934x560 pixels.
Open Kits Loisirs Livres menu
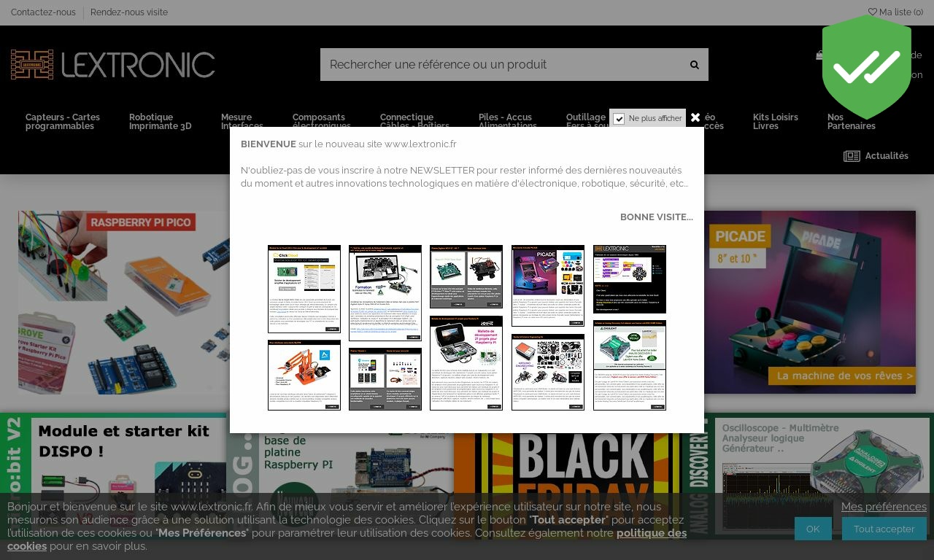click(x=776, y=122)
